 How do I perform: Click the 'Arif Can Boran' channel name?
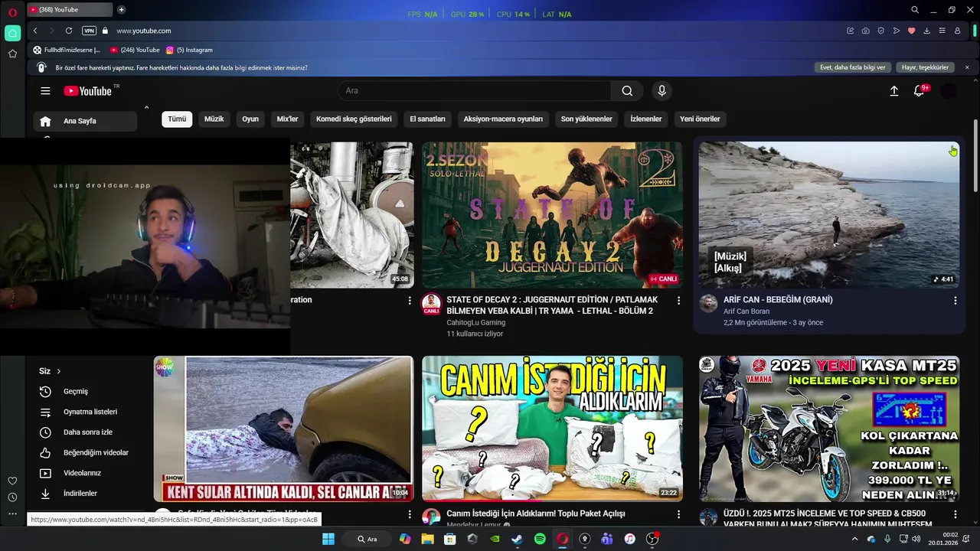746,311
